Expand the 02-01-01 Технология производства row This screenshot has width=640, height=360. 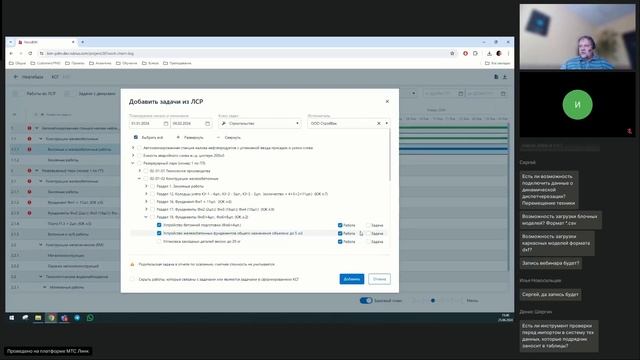tap(140, 171)
